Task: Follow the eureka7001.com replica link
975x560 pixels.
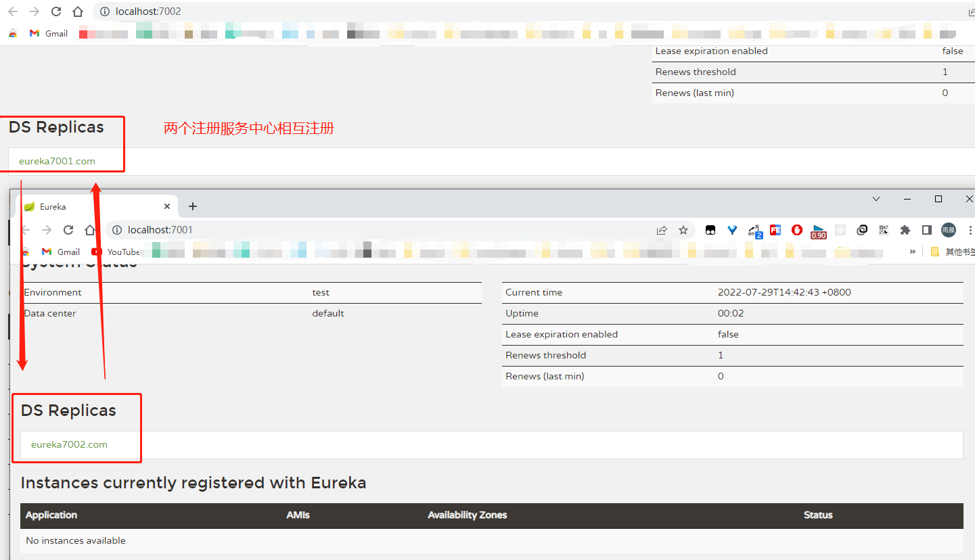Action: click(57, 161)
